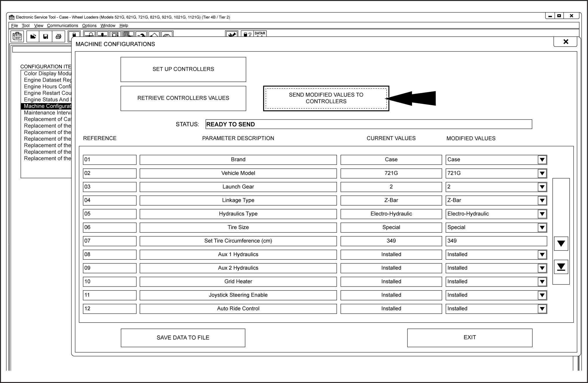Expand the Linkage Type dropdown

click(542, 200)
